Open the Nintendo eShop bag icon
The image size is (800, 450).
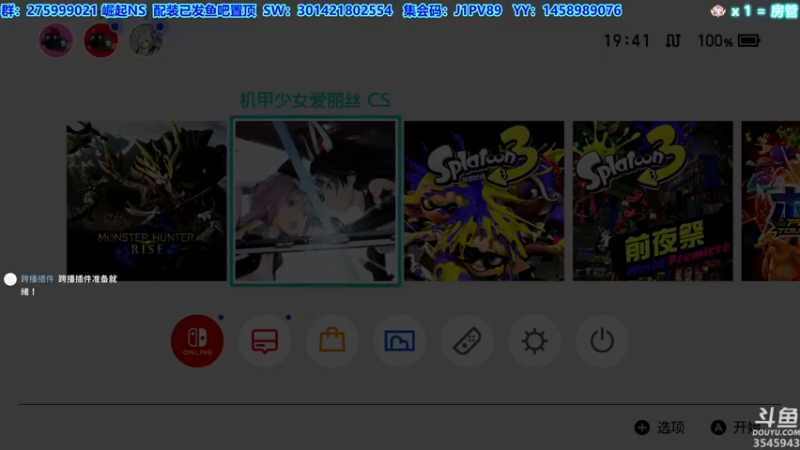332,341
